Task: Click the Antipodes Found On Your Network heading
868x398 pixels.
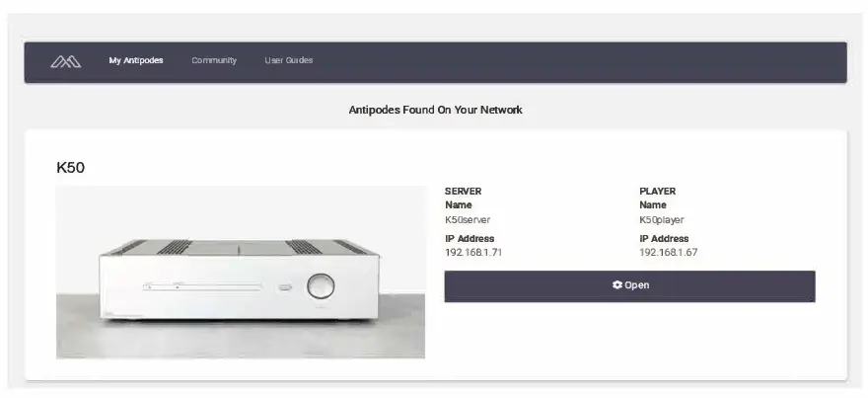Action: pos(435,110)
